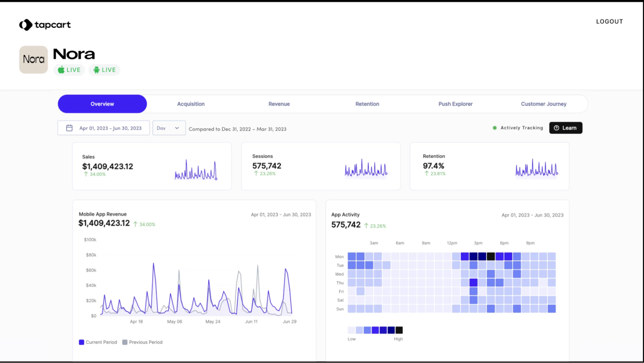644x363 pixels.
Task: Click the question mark icon on Learn
Action: (x=556, y=128)
